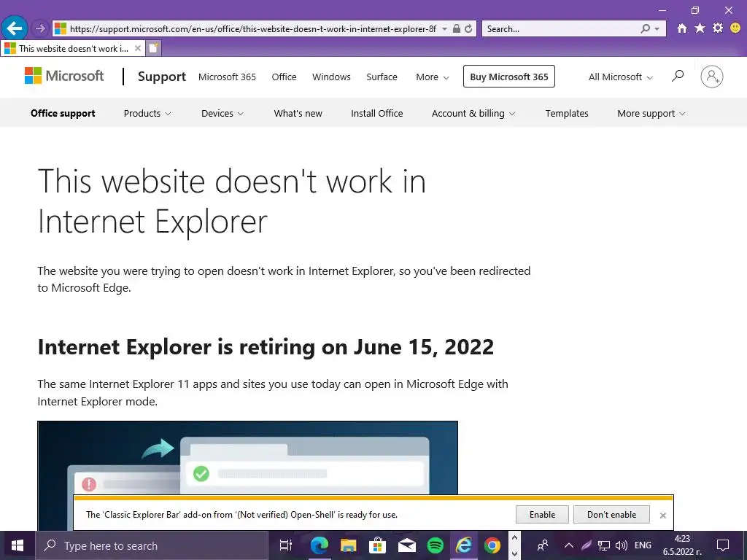747x560 pixels.
Task: Expand the More support dropdown
Action: (651, 113)
